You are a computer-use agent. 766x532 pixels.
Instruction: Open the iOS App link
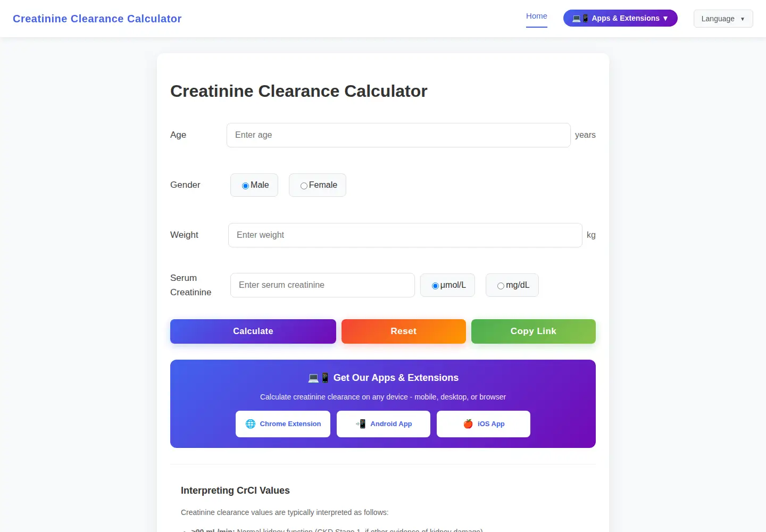point(484,424)
